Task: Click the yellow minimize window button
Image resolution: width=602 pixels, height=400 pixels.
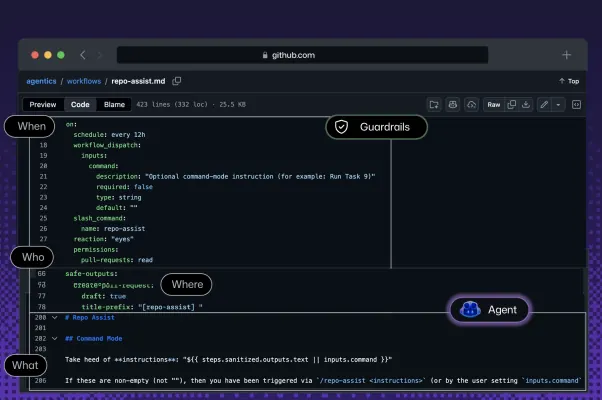Action: (x=48, y=55)
